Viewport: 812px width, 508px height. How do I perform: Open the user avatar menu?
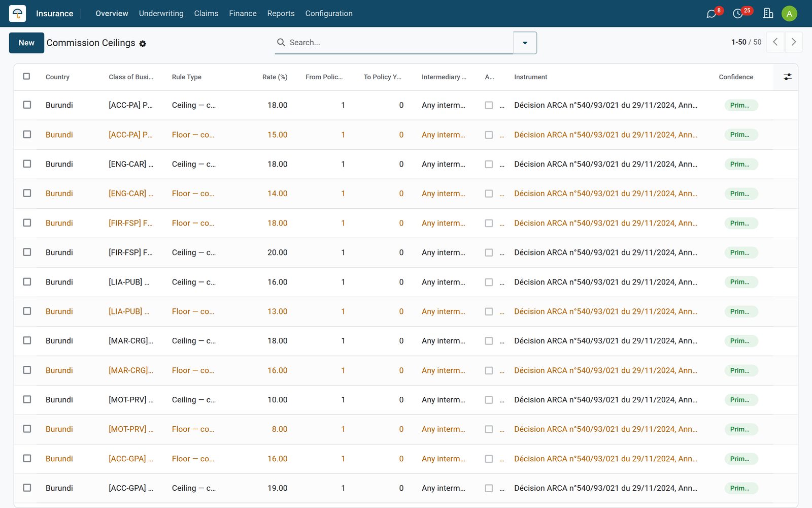(x=789, y=14)
